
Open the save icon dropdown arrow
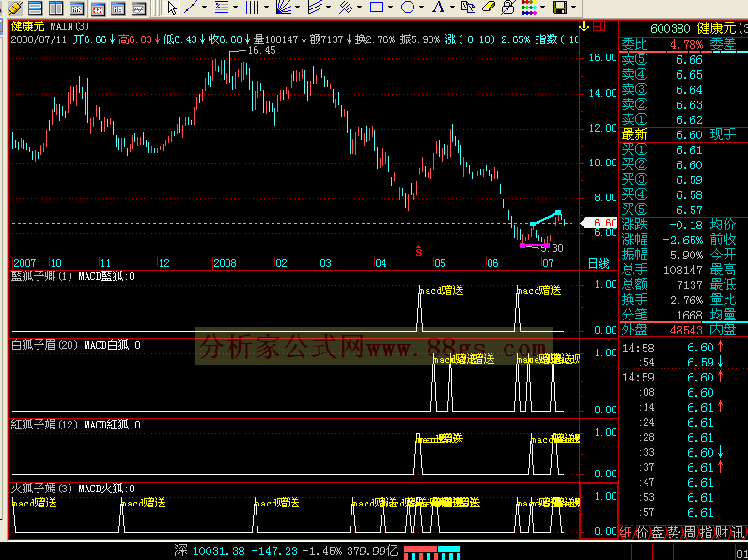[574, 8]
